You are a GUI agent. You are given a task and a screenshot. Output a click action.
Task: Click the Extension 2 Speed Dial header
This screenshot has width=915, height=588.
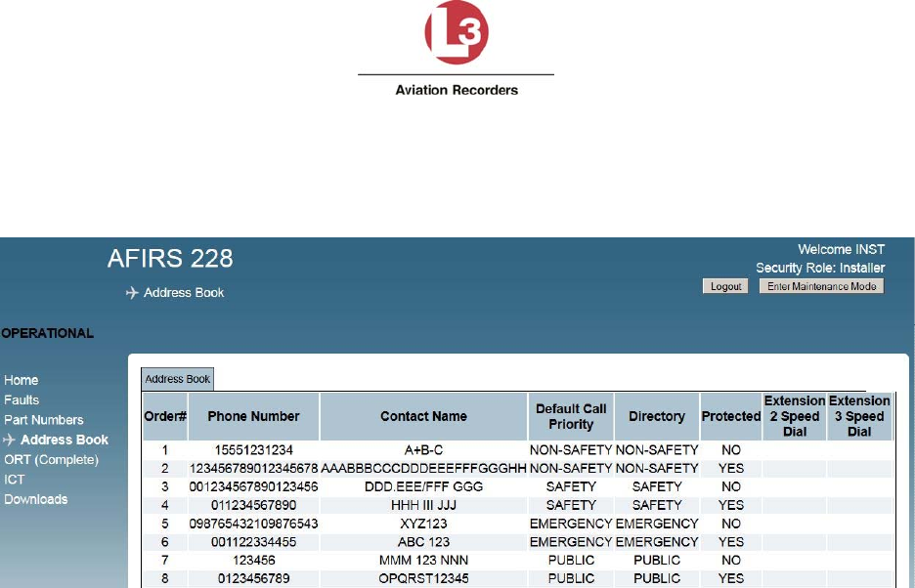tap(794, 416)
